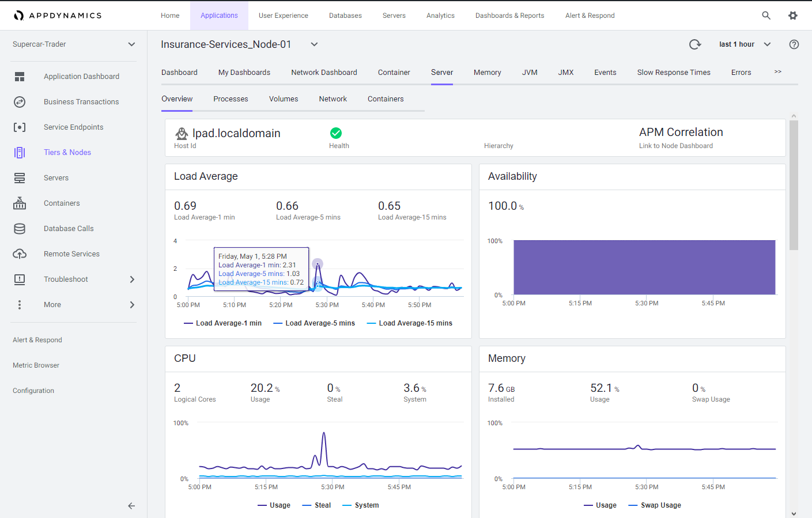Image resolution: width=812 pixels, height=518 pixels.
Task: Toggle Memory Usage legend series
Action: tap(600, 505)
